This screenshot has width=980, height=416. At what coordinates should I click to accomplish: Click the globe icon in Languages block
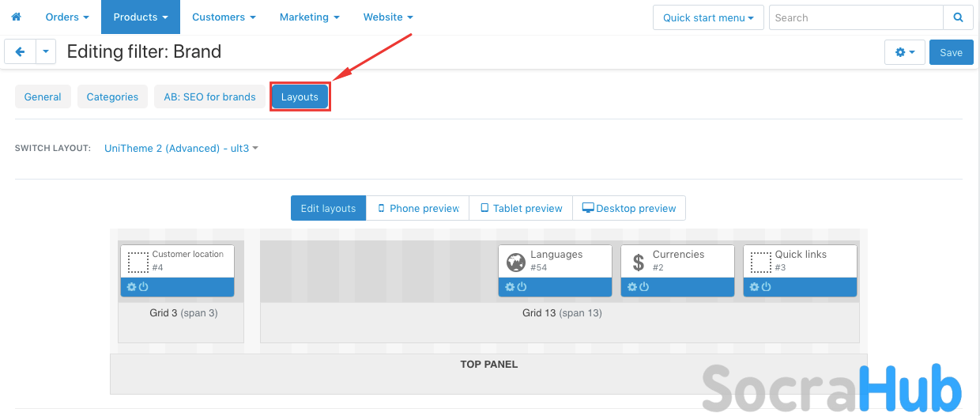(516, 261)
